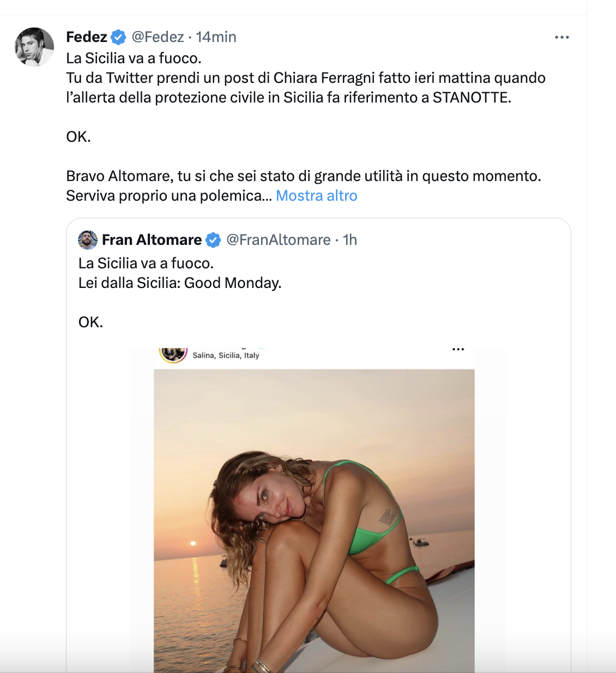Click the @FranAltomare handle

(x=280, y=239)
